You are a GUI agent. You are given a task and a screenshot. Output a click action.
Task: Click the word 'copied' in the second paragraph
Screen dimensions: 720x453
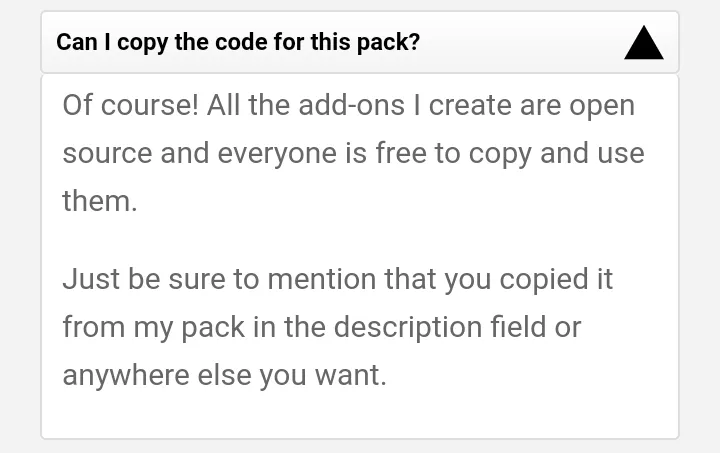[x=544, y=280]
